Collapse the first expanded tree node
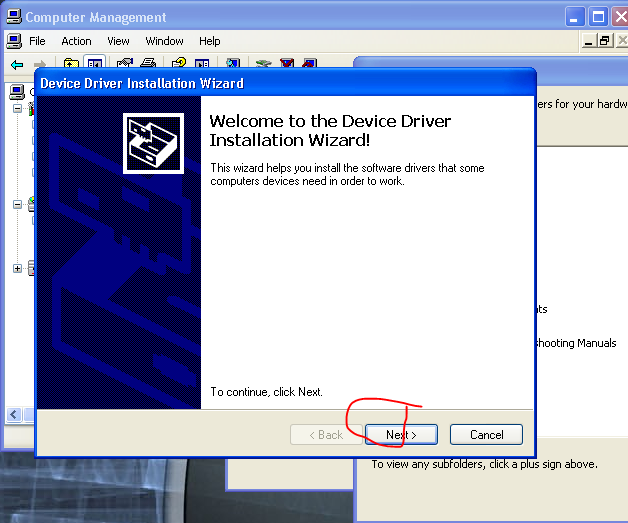Screen dimensions: 628x523 pos(17,108)
